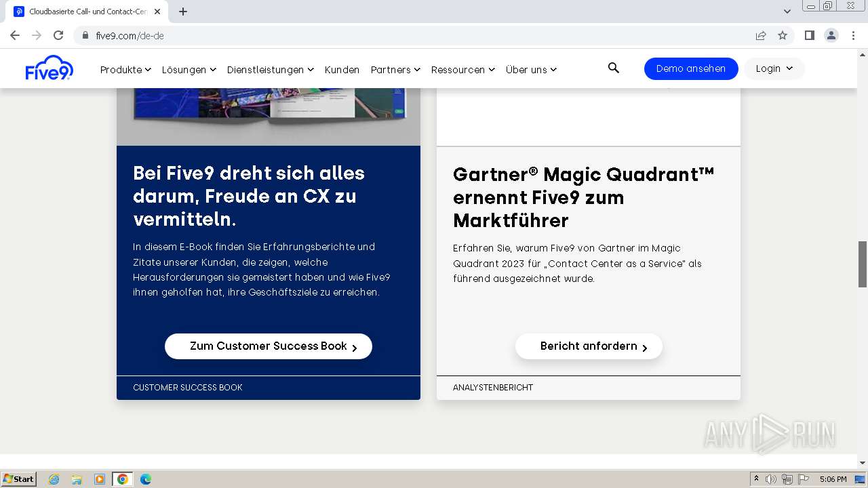The image size is (868, 488).
Task: Click the tab search chevron
Action: pyautogui.click(x=787, y=12)
